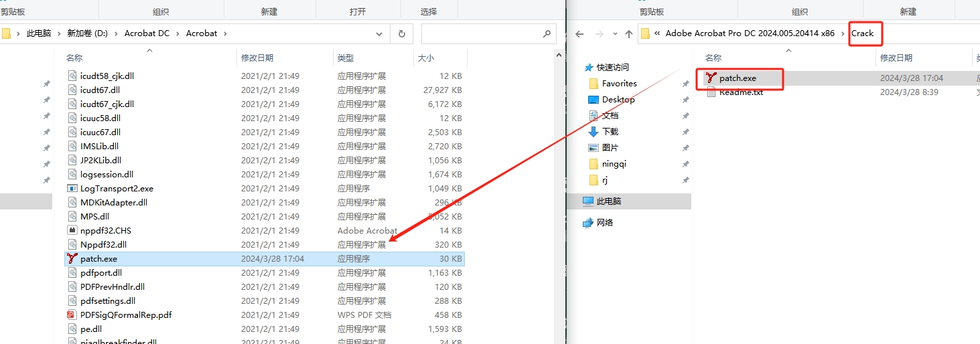Viewport: 980px width, 344px height.
Task: Click nppdf32.CHS file icon
Action: point(72,230)
